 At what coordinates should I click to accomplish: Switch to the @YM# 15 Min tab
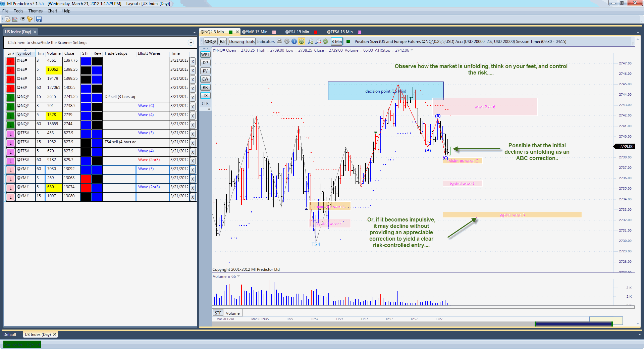coord(255,32)
